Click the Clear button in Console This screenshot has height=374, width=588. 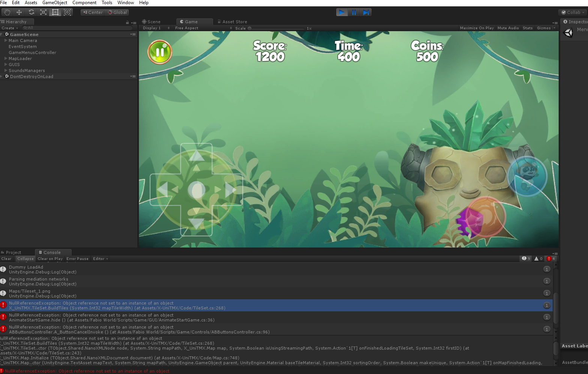[x=6, y=259]
